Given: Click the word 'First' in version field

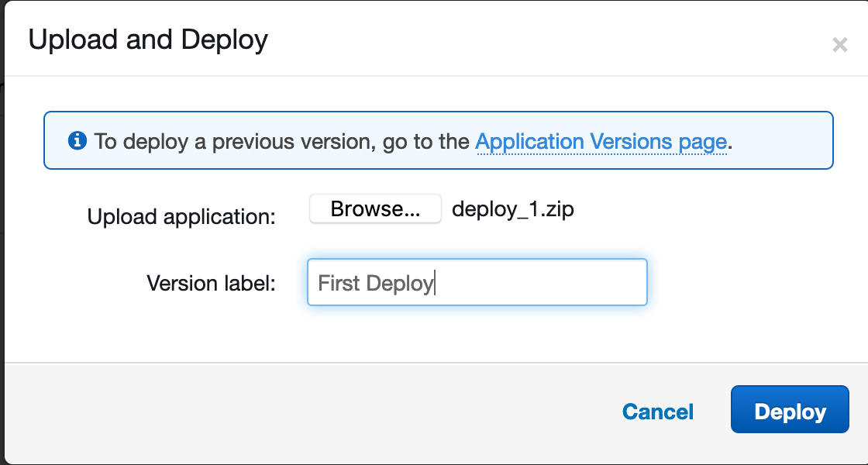Looking at the screenshot, I should (x=339, y=283).
